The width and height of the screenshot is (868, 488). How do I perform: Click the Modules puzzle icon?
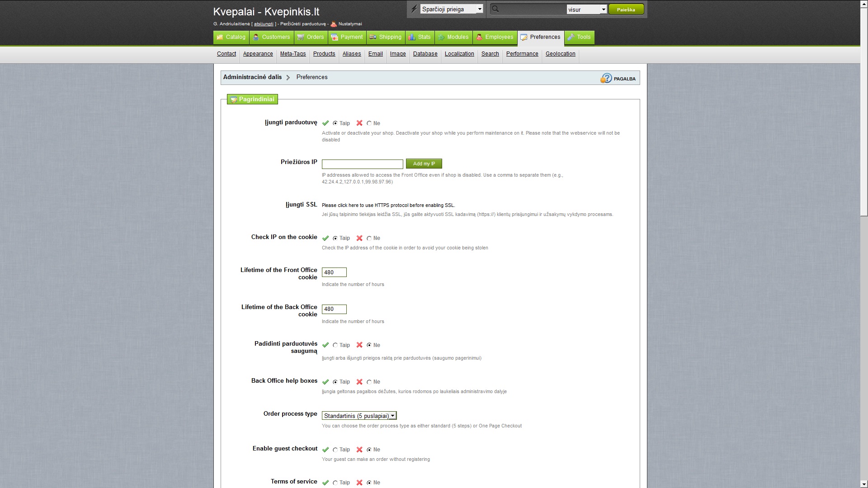441,37
